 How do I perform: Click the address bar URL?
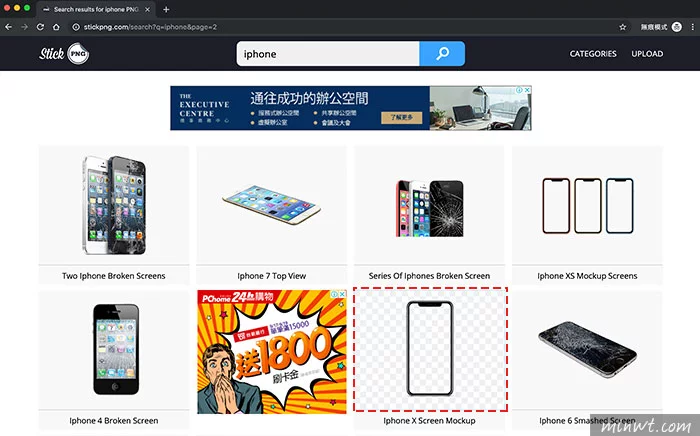[x=150, y=27]
